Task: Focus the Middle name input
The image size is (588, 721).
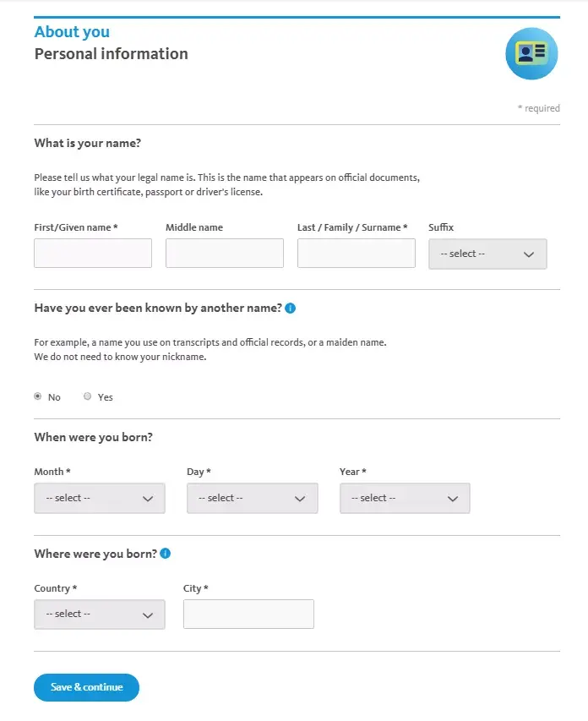Action: pyautogui.click(x=225, y=253)
